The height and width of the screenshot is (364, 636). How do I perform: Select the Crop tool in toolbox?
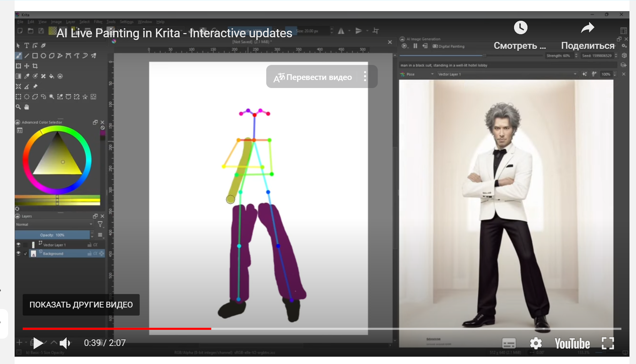click(35, 66)
